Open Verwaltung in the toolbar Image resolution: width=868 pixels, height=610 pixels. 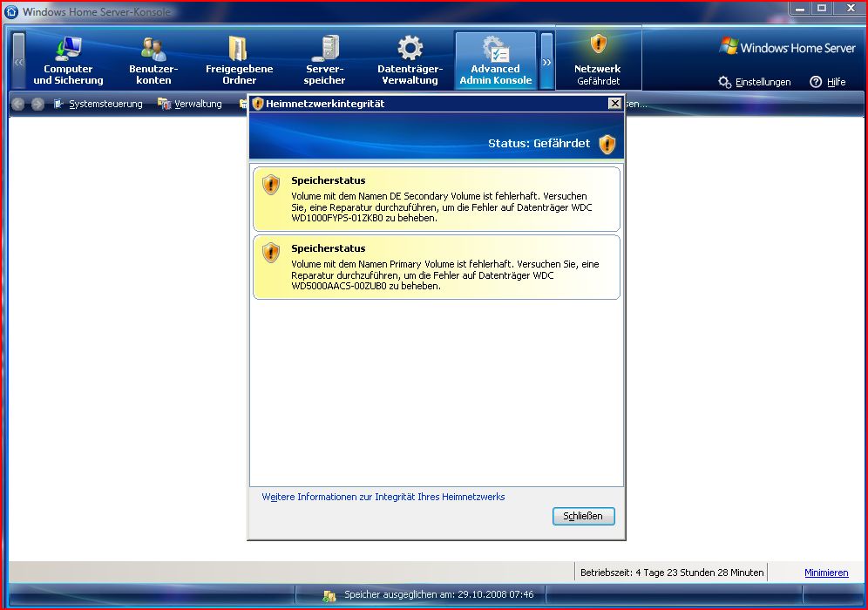[190, 104]
